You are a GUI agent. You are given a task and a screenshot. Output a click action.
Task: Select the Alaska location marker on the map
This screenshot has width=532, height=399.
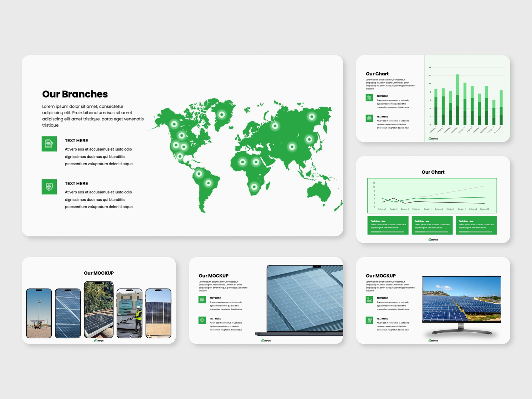pos(174,124)
